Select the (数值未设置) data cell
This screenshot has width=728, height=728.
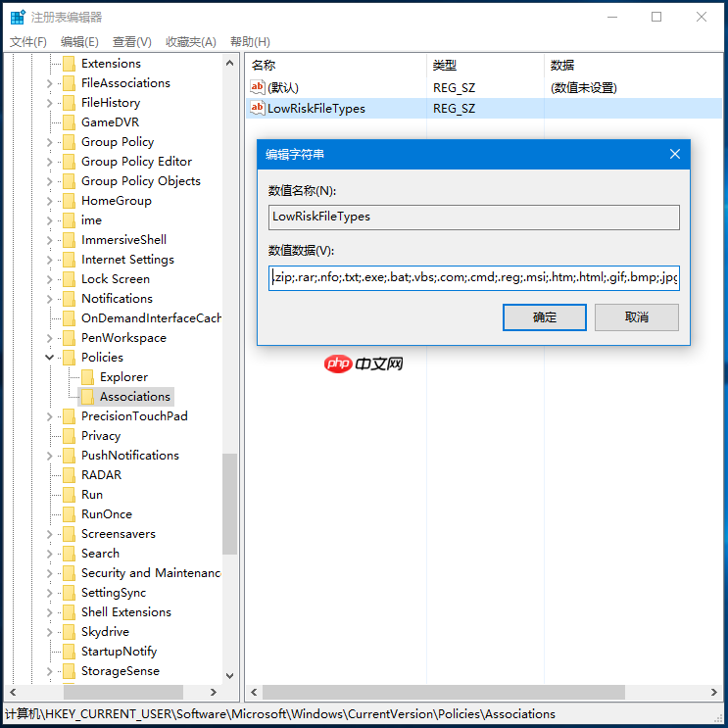coord(584,88)
